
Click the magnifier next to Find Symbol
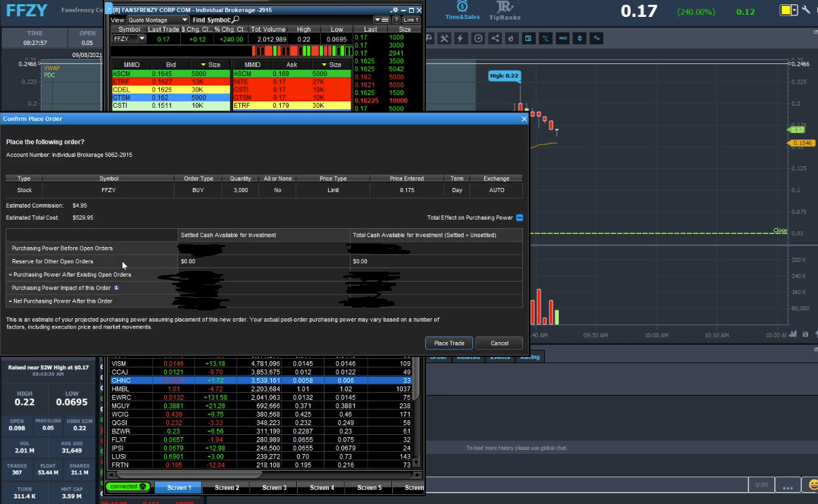coord(236,20)
